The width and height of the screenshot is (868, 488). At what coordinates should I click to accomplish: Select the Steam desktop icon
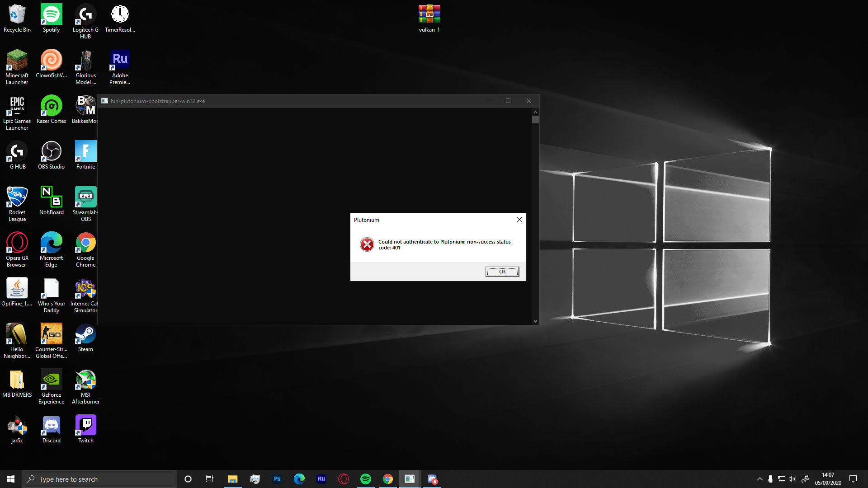pyautogui.click(x=85, y=338)
